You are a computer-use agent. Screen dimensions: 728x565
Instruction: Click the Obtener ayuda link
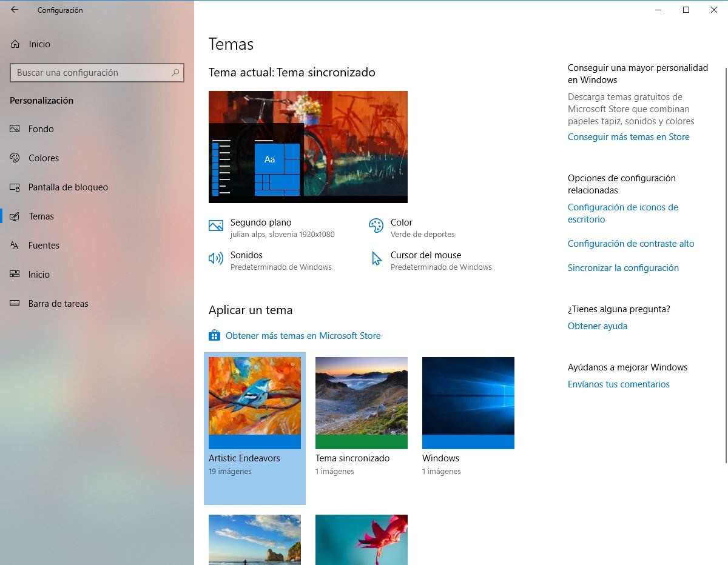598,326
